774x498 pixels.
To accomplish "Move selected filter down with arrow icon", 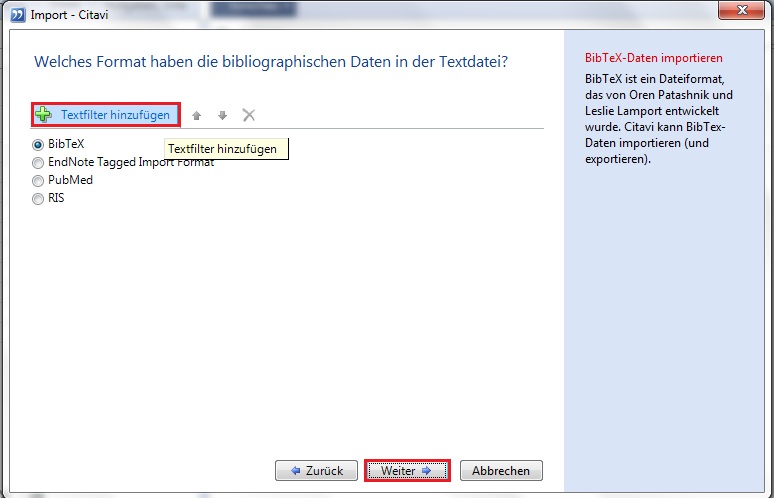I will [222, 116].
